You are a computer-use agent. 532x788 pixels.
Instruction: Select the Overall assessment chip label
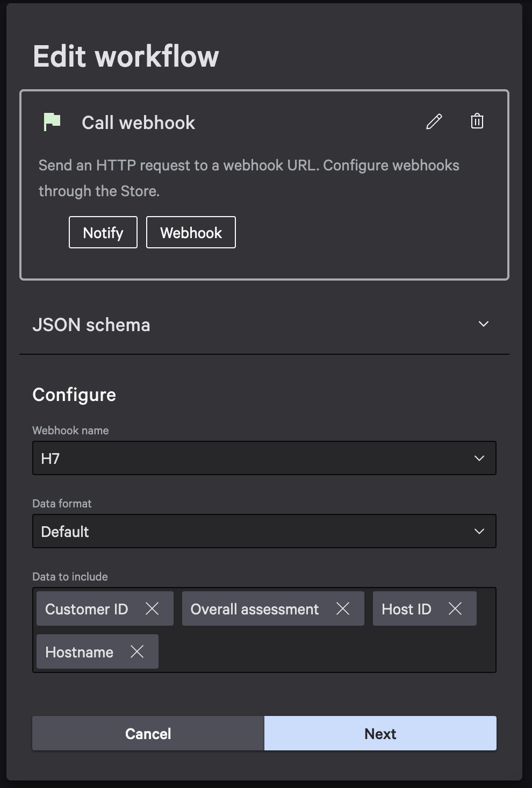pyautogui.click(x=254, y=609)
